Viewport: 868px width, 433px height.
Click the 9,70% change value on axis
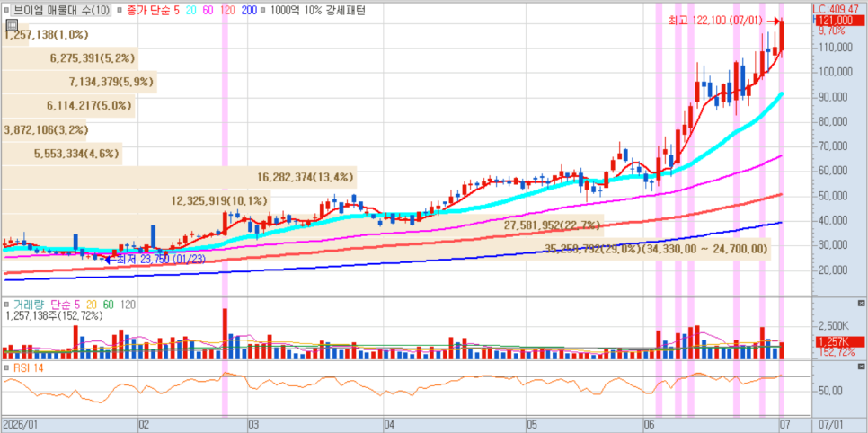tap(831, 31)
